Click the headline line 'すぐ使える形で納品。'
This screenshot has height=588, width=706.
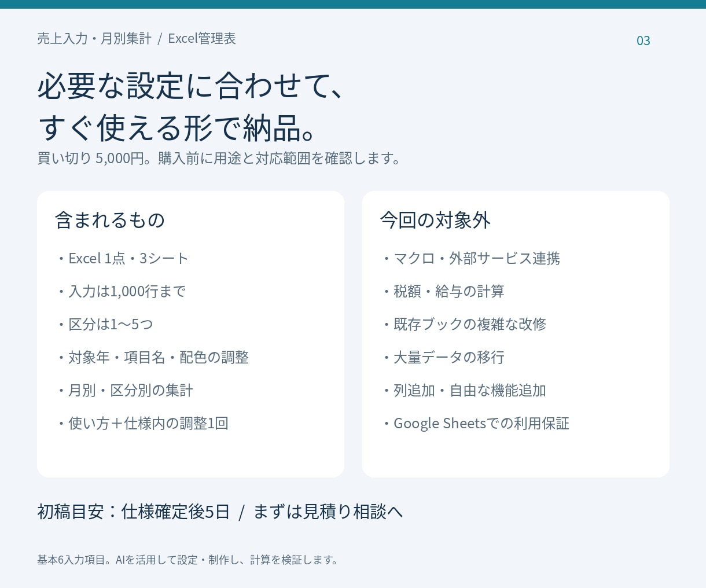pos(177,128)
